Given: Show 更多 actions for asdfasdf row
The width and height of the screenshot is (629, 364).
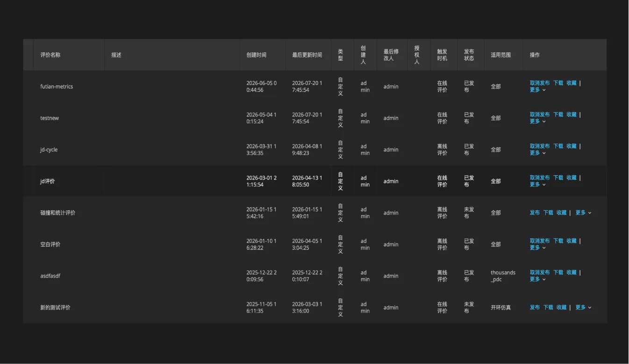Looking at the screenshot, I should tap(537, 279).
